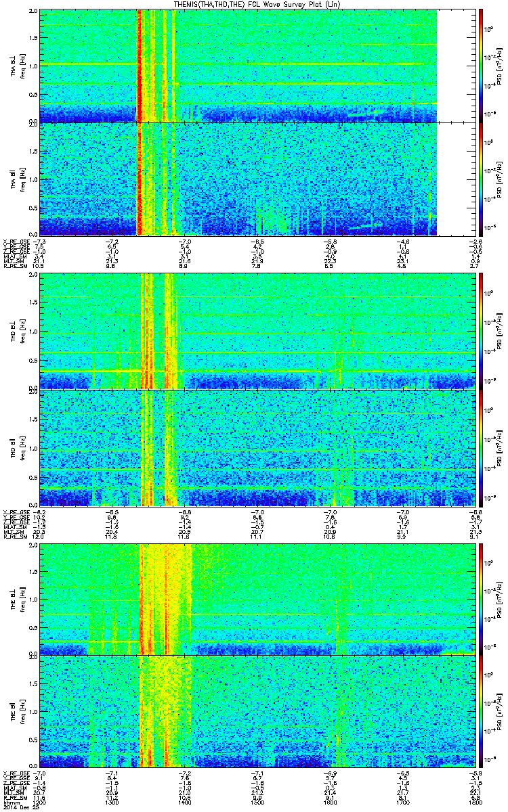Click the 'R_RE_SM' row label below THA panels

point(15,267)
